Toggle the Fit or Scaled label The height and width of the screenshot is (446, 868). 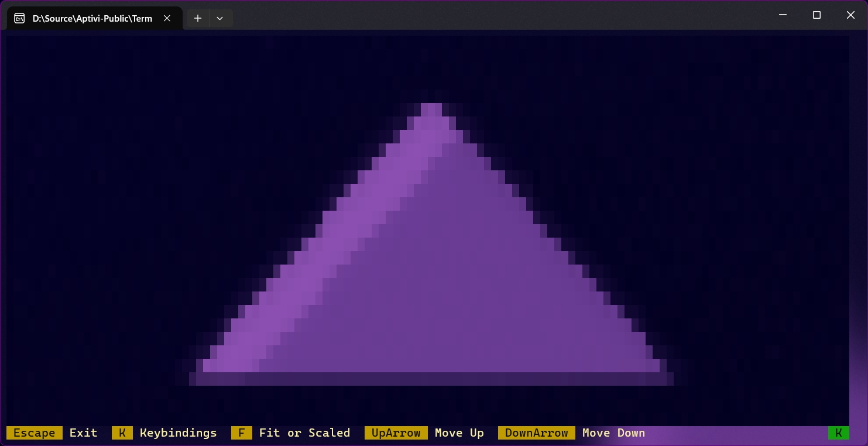(304, 433)
